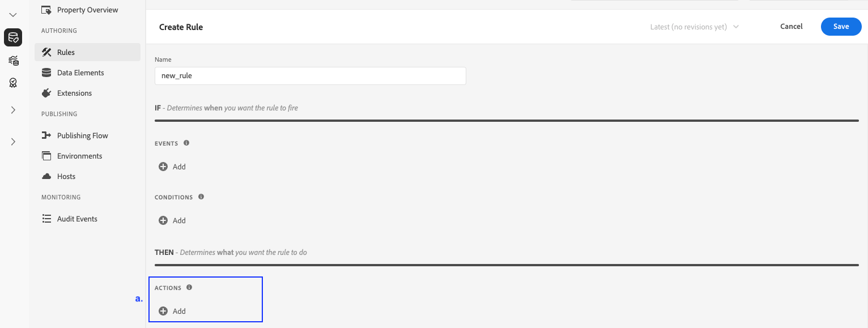The image size is (868, 328).
Task: Click the stacked-lines database icon in left rail
Action: 13,60
